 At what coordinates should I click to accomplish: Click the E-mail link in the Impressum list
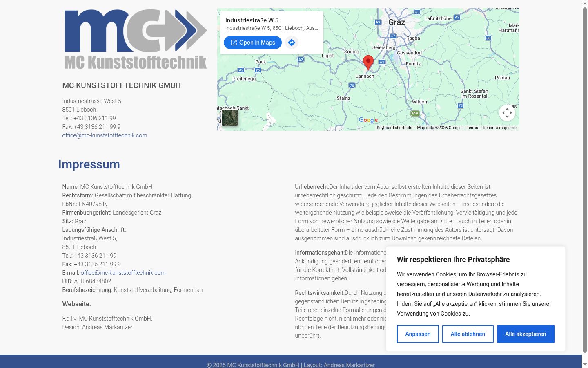[123, 273]
